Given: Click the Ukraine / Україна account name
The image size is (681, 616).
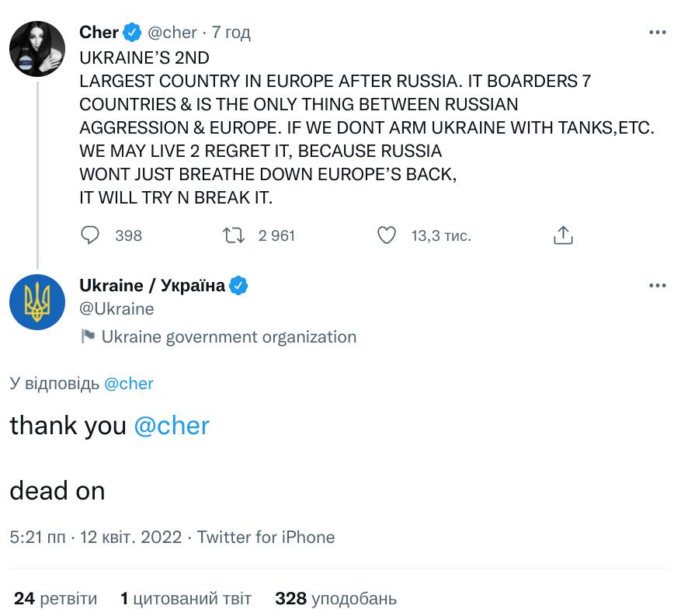Looking at the screenshot, I should pos(152,286).
